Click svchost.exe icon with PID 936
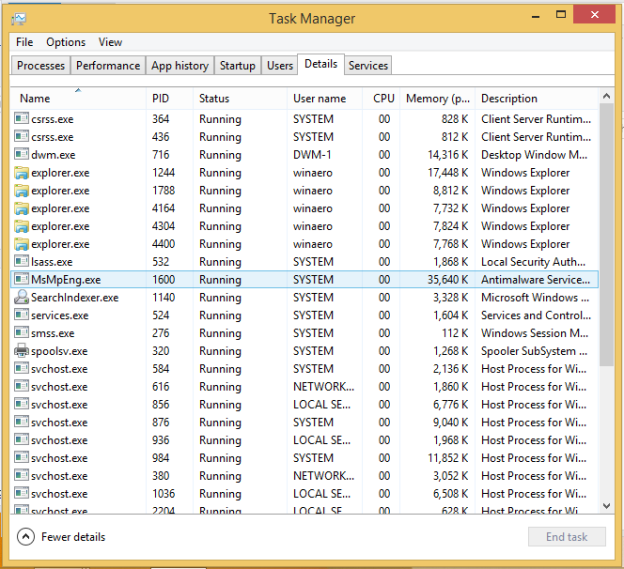Screen dimensions: 624x569 21,439
